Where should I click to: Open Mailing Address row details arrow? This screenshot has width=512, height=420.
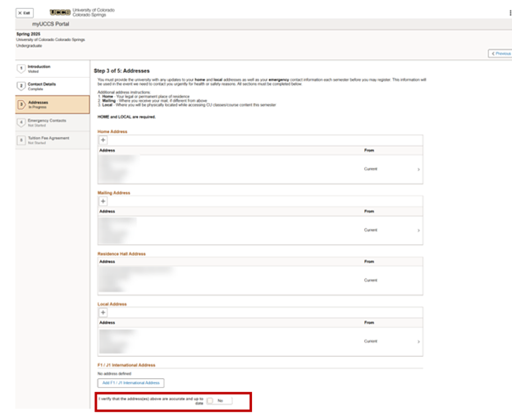[418, 231]
